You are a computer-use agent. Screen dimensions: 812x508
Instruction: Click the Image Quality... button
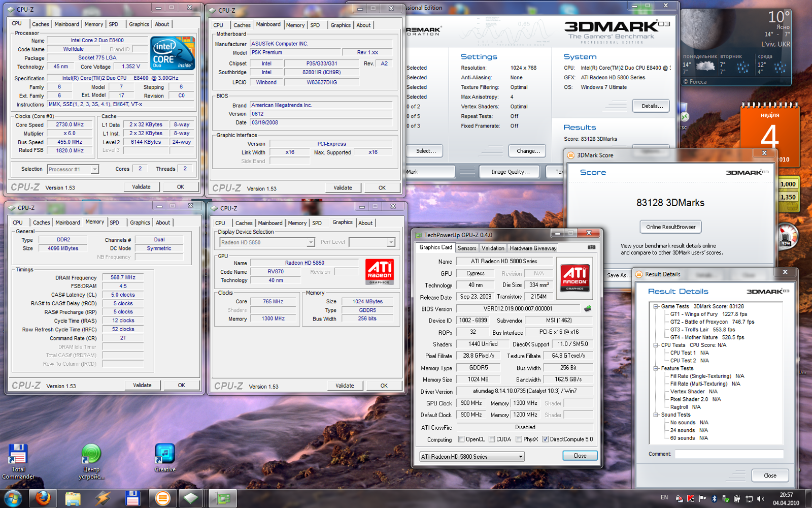pos(510,172)
